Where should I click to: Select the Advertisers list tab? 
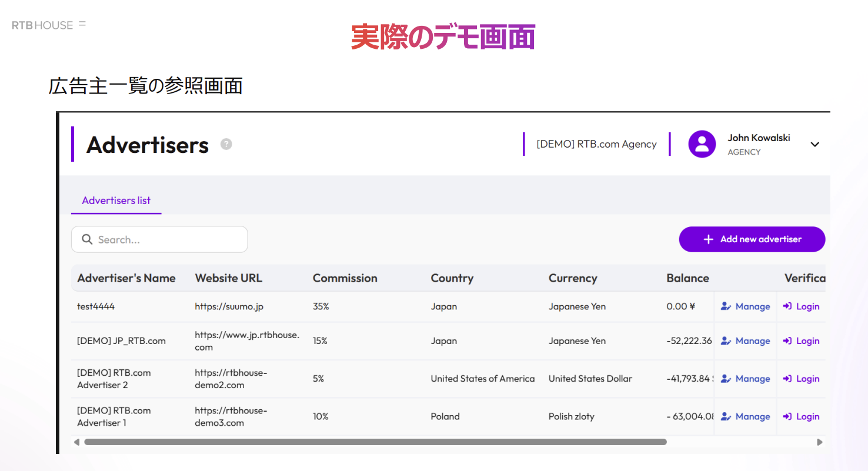116,201
